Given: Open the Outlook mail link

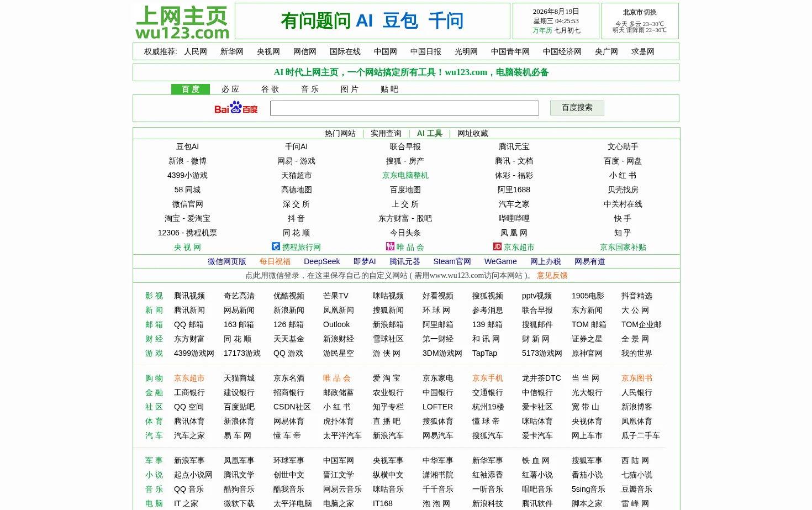Looking at the screenshot, I should click(x=336, y=325).
